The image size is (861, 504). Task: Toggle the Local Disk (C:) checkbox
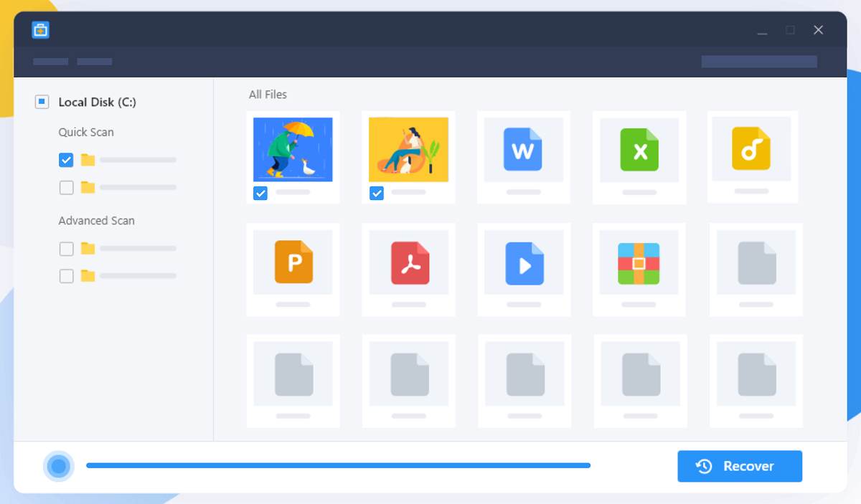[42, 102]
